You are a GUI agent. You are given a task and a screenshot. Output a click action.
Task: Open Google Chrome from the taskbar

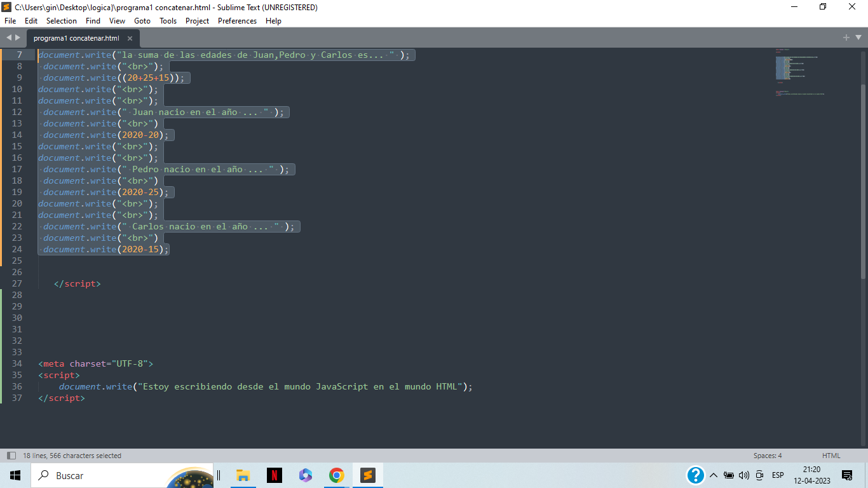coord(336,475)
